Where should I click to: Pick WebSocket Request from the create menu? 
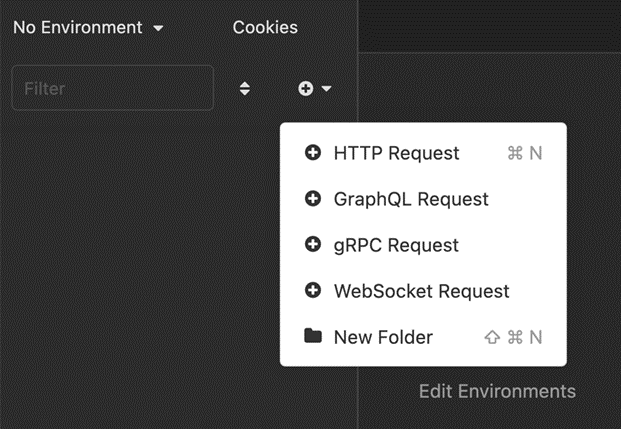421,291
